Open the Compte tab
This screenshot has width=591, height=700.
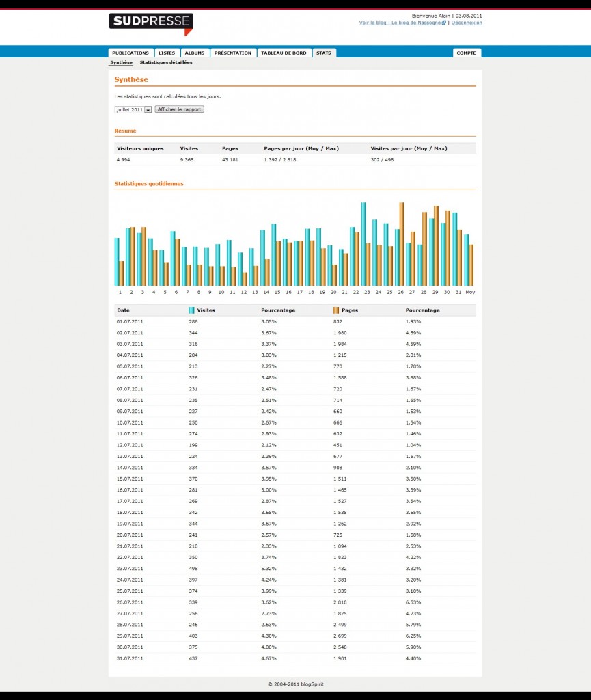[466, 53]
